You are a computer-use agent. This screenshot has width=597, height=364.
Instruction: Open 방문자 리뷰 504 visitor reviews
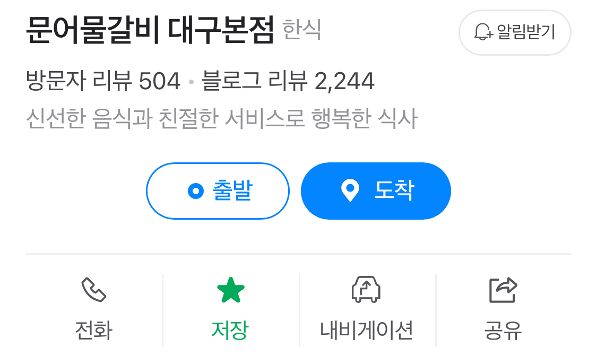click(103, 81)
